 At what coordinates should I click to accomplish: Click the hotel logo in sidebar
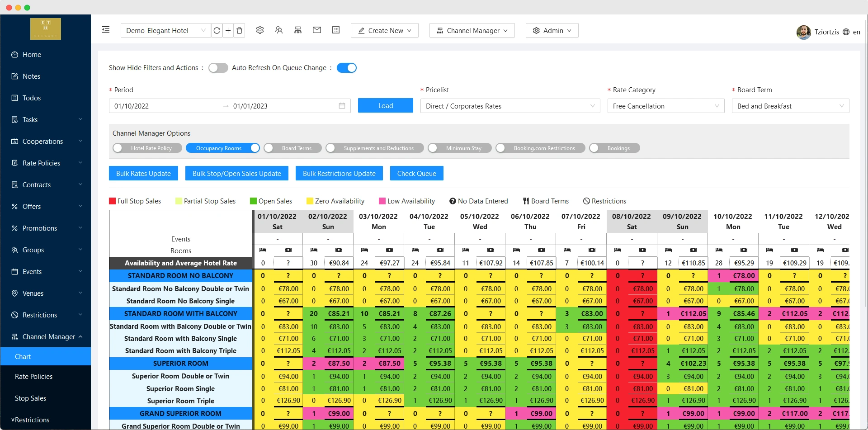tap(46, 29)
